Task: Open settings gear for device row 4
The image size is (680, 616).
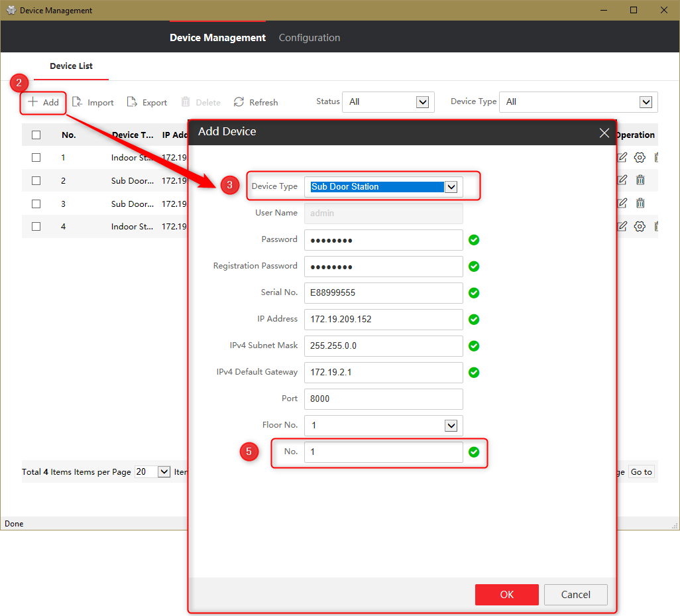Action: point(640,226)
